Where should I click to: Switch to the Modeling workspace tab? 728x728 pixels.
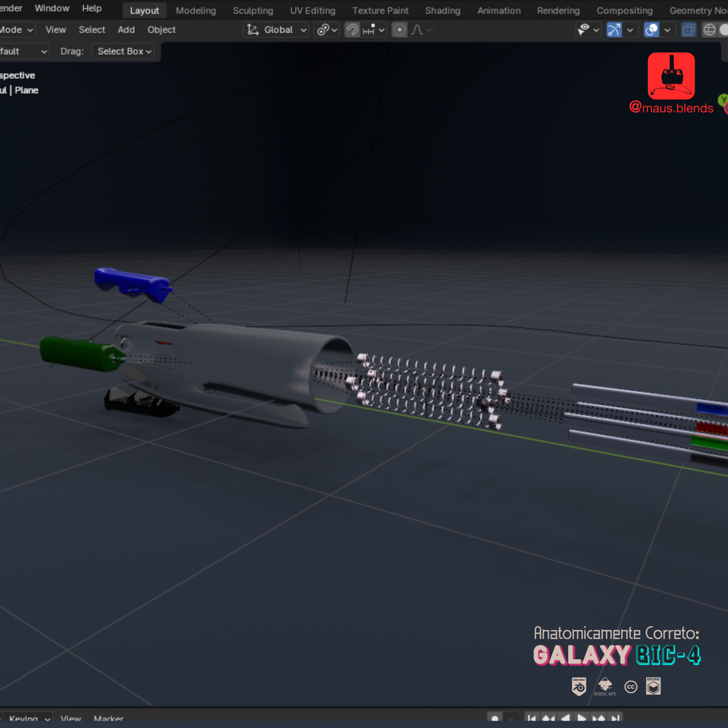196,10
